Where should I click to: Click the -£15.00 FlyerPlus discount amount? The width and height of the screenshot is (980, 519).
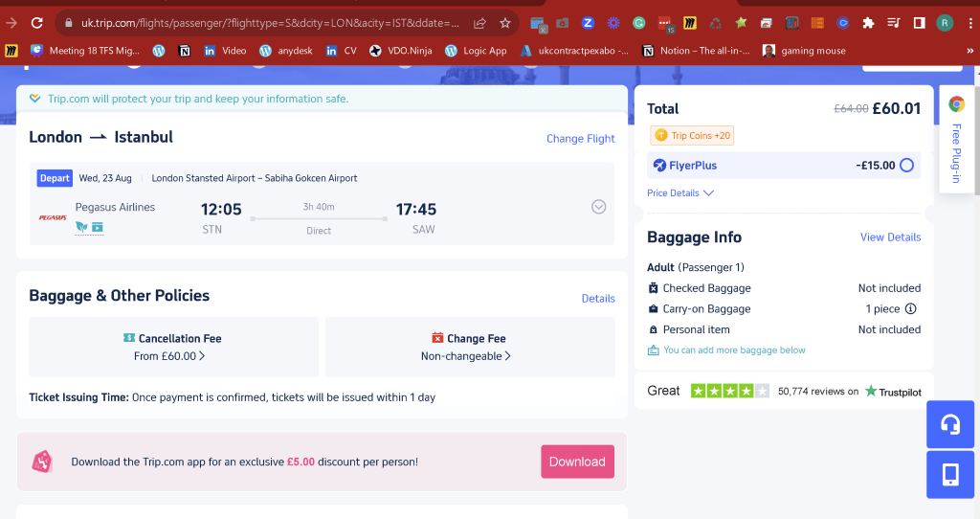point(875,166)
